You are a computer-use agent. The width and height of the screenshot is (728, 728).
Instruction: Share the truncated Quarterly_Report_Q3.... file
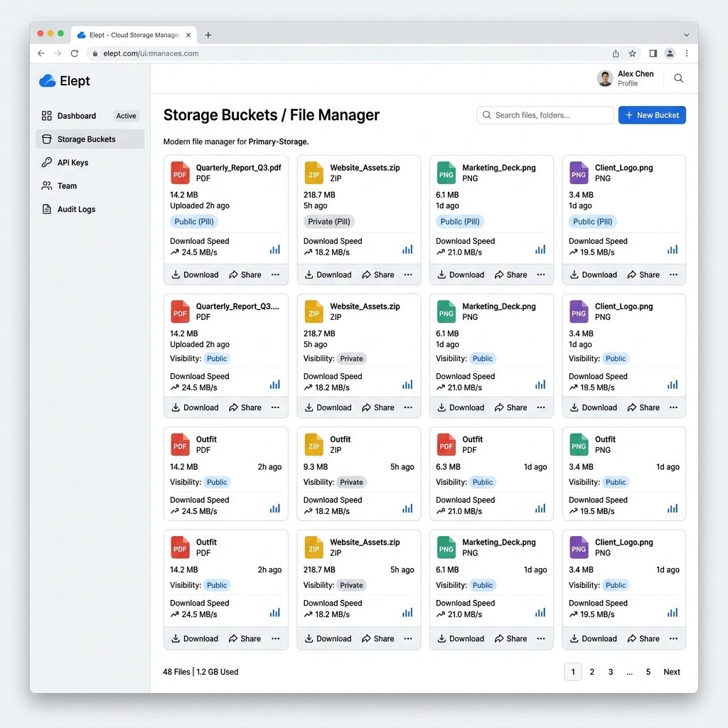click(x=245, y=407)
